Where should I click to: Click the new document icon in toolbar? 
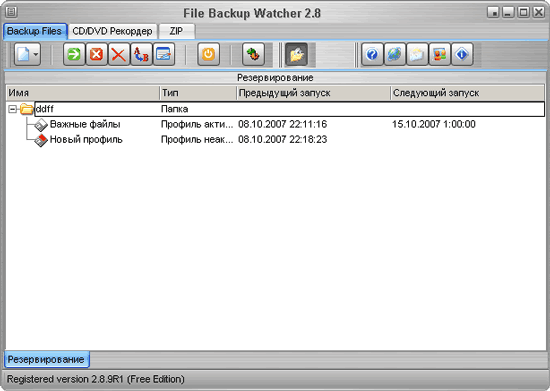(23, 54)
